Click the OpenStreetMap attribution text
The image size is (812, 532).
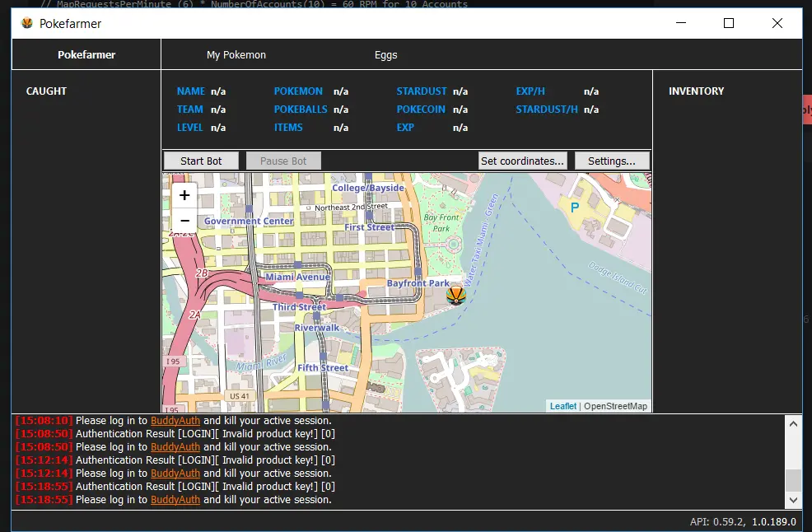615,406
